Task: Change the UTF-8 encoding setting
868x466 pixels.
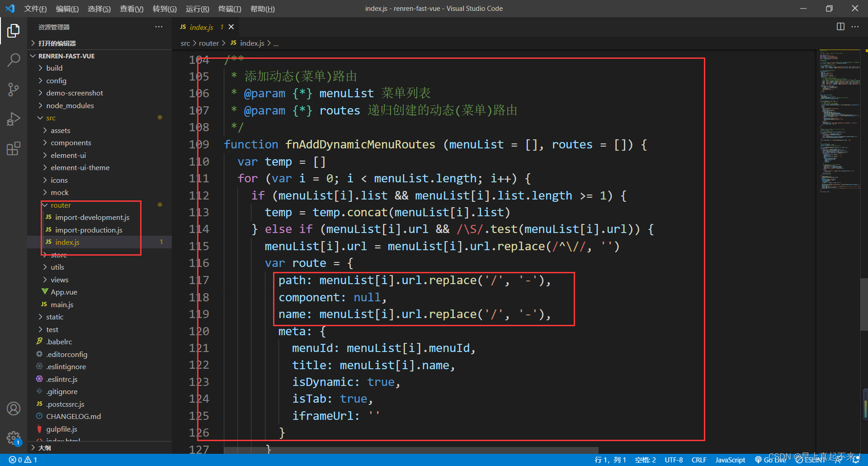Action: (674, 460)
